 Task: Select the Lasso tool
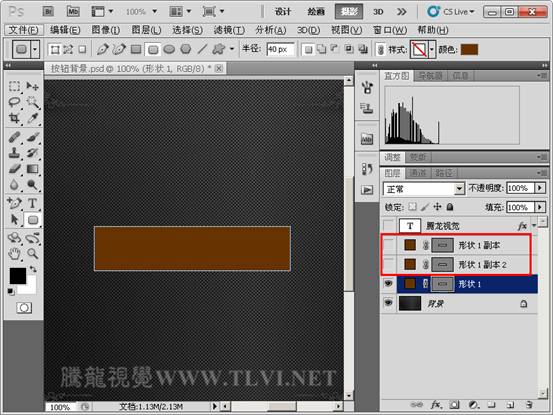(14, 102)
